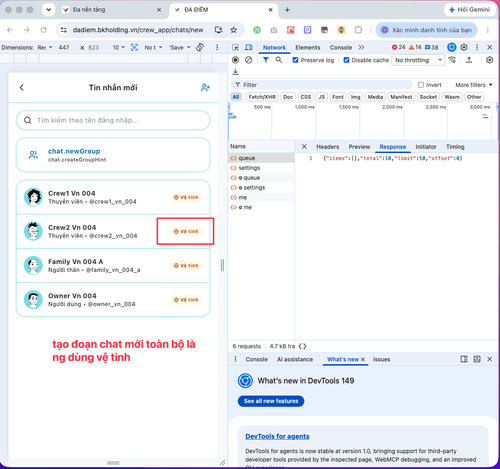The height and width of the screenshot is (469, 500).
Task: Click the add contact icon in header
Action: [205, 88]
